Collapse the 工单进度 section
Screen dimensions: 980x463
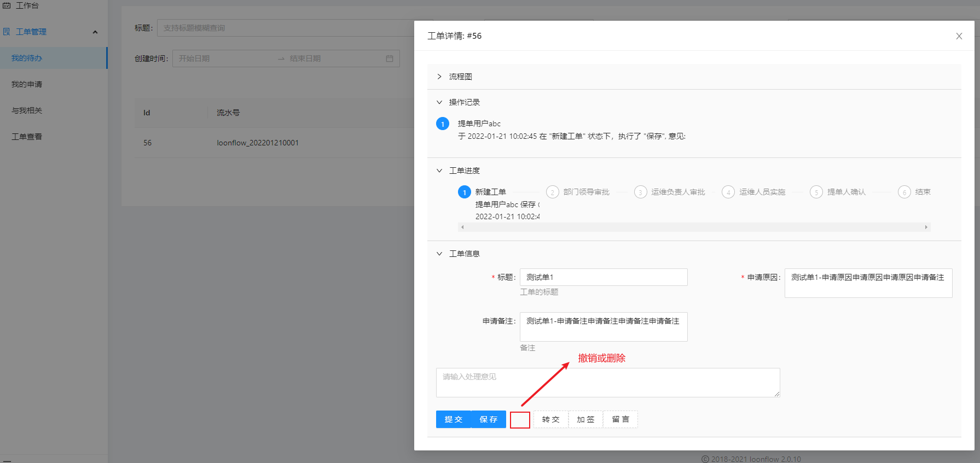coord(439,171)
